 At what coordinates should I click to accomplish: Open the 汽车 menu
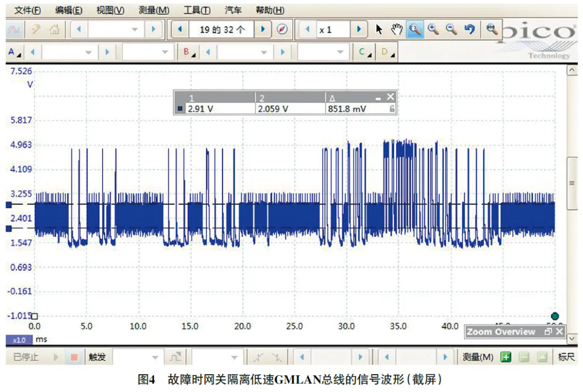tap(233, 10)
